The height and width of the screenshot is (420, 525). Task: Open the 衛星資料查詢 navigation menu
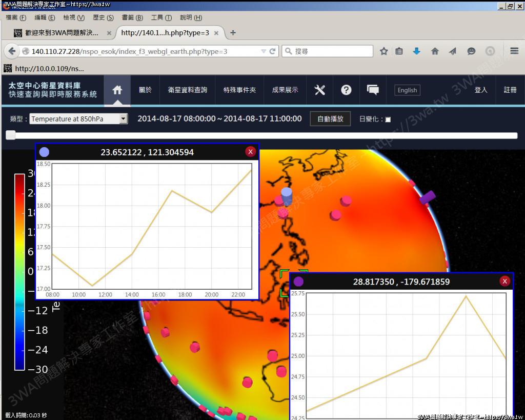(188, 90)
